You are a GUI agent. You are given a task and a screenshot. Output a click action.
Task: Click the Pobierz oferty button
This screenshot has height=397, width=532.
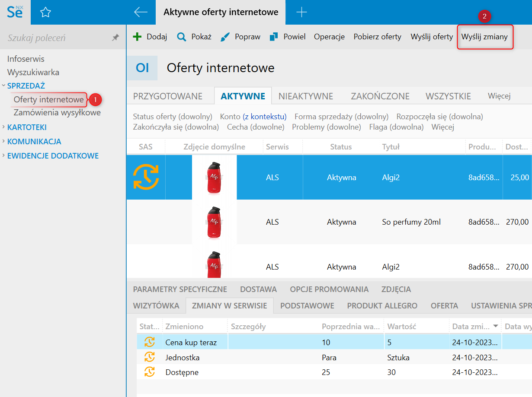tap(377, 37)
